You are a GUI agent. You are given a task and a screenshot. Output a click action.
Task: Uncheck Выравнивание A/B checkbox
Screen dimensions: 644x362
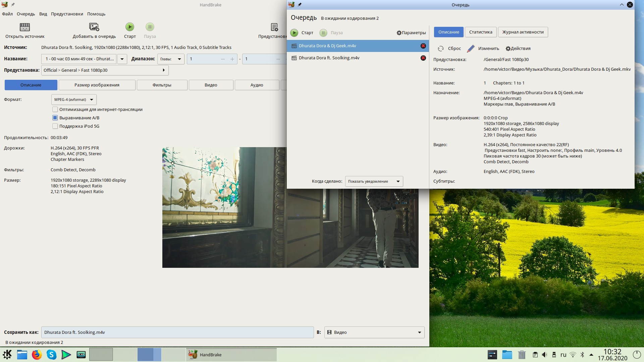[x=55, y=118]
